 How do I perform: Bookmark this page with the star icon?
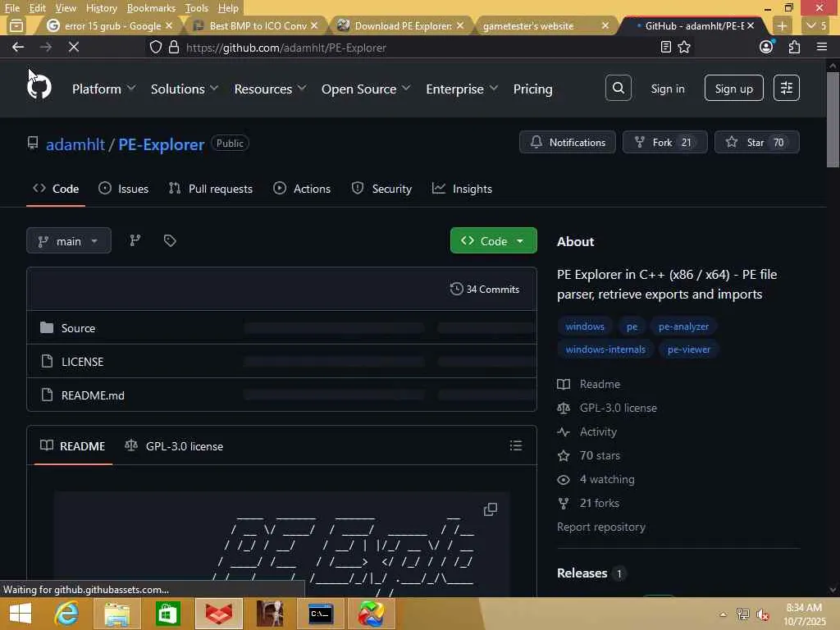(x=684, y=47)
